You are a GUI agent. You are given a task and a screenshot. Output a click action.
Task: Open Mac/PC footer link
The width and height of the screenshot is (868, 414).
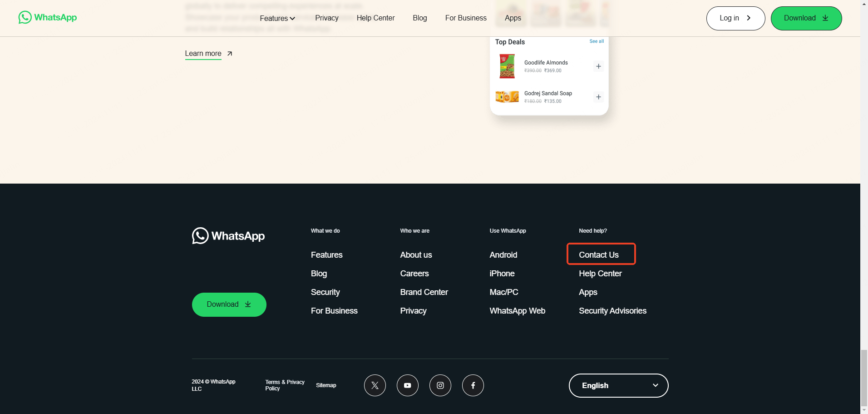tap(503, 292)
